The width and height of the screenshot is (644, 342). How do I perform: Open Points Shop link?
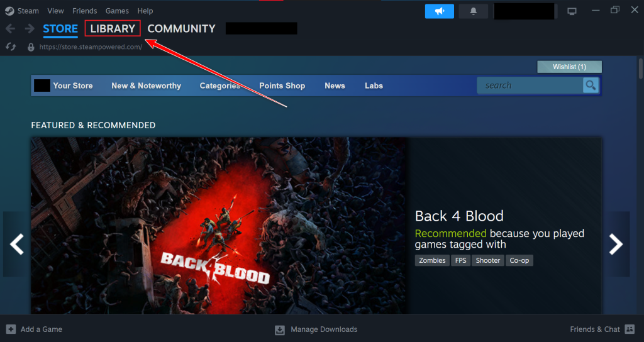click(x=282, y=85)
